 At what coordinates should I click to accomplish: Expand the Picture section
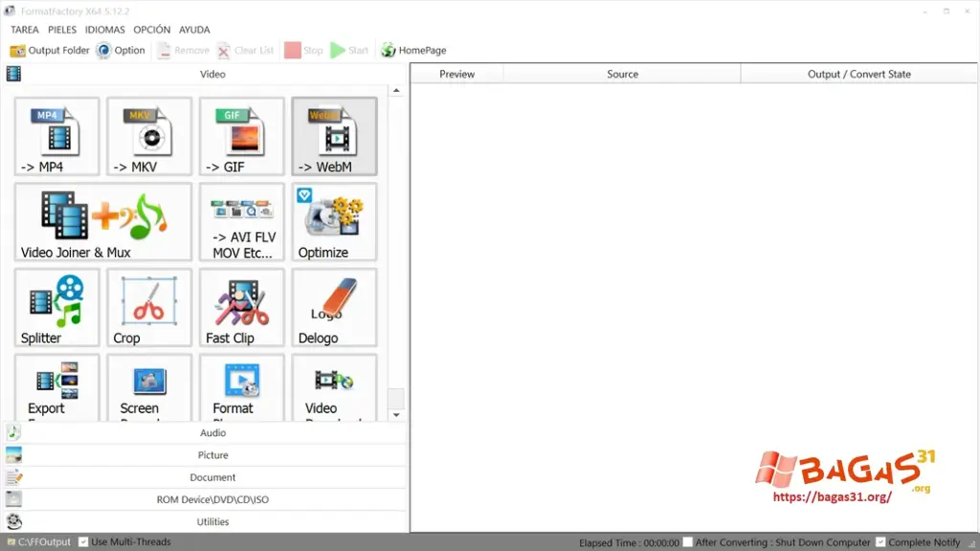tap(212, 454)
